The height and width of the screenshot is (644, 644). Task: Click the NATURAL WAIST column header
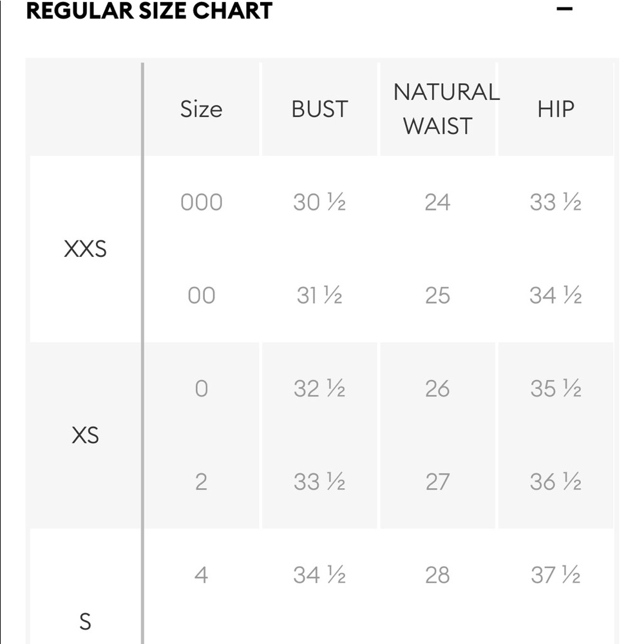tap(446, 109)
